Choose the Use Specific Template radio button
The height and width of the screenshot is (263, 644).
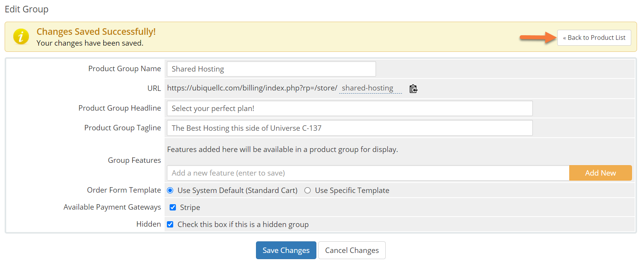tap(307, 190)
